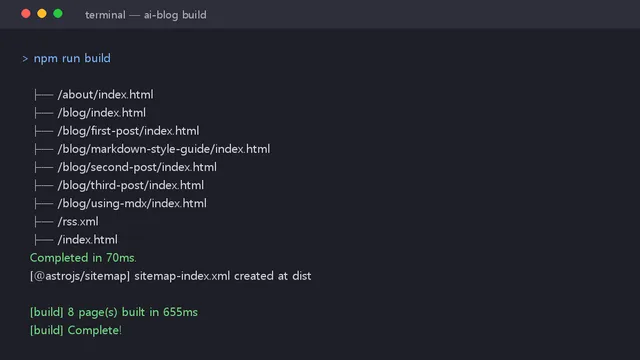The height and width of the screenshot is (360, 640).
Task: Click the tree branch marker beside /rss.xml
Action: [x=44, y=222]
